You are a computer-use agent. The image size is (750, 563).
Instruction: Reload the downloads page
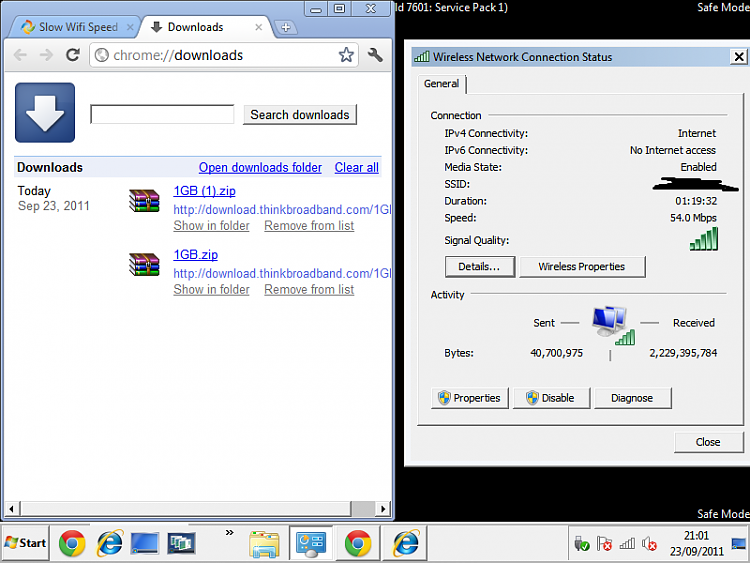pyautogui.click(x=72, y=55)
